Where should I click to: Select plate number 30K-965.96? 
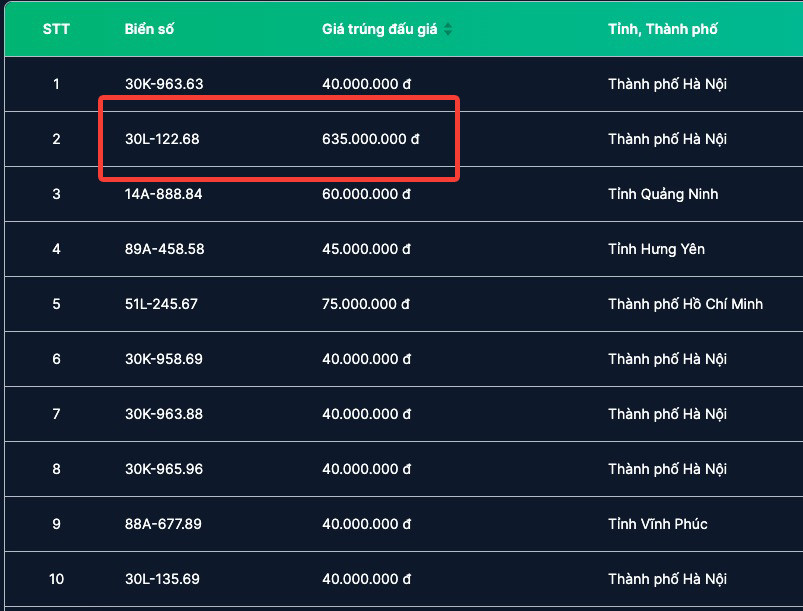click(x=164, y=469)
